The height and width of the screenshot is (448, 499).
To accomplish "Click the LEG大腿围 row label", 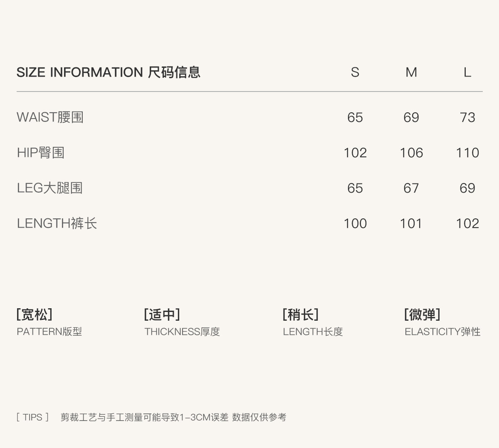I will point(49,188).
